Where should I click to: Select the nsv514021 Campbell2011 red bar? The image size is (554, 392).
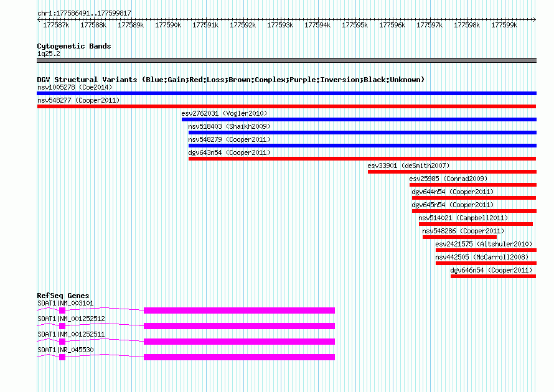point(476,224)
